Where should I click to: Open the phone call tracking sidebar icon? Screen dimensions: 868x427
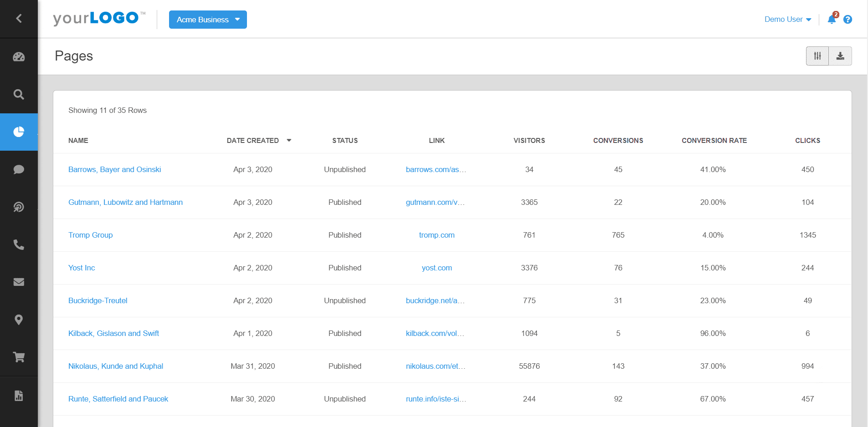[x=19, y=244]
